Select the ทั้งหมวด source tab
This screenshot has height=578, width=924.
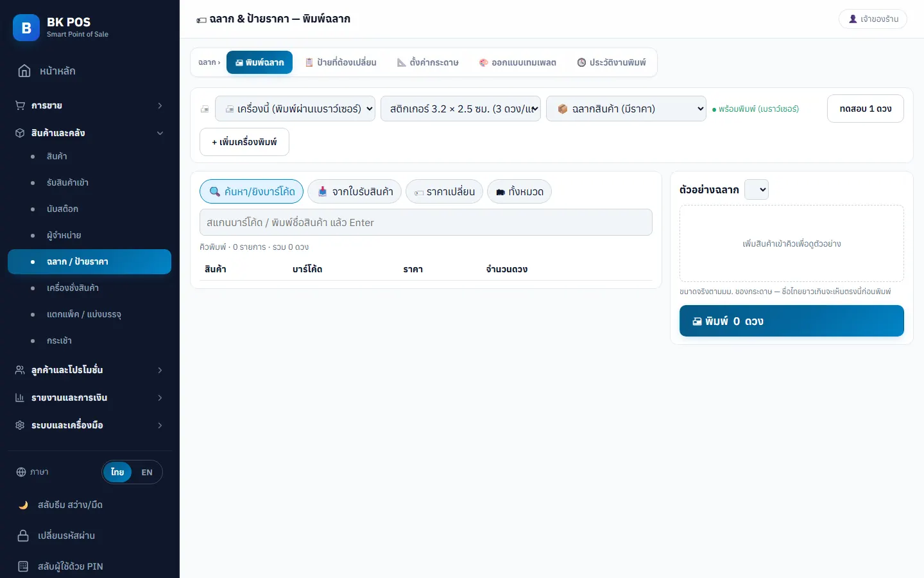pos(519,191)
